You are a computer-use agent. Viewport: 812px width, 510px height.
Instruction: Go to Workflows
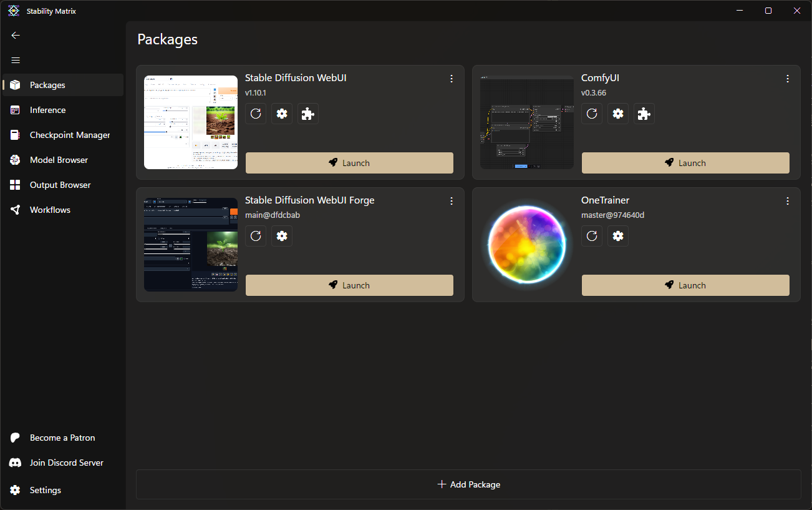point(63,210)
